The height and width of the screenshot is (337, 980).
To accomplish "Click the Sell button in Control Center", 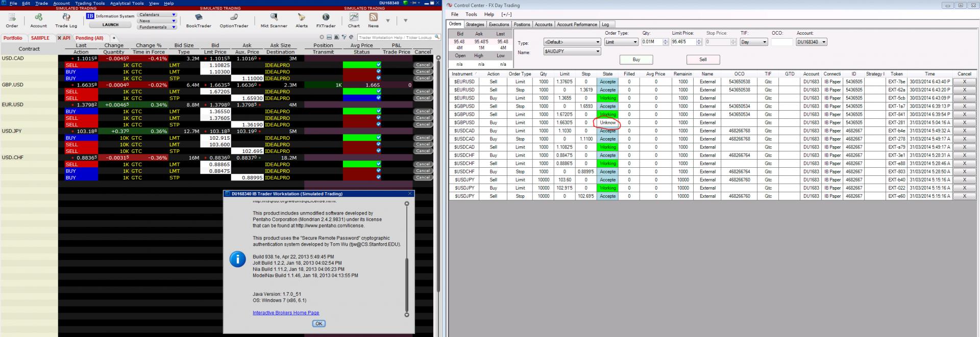I will [703, 60].
